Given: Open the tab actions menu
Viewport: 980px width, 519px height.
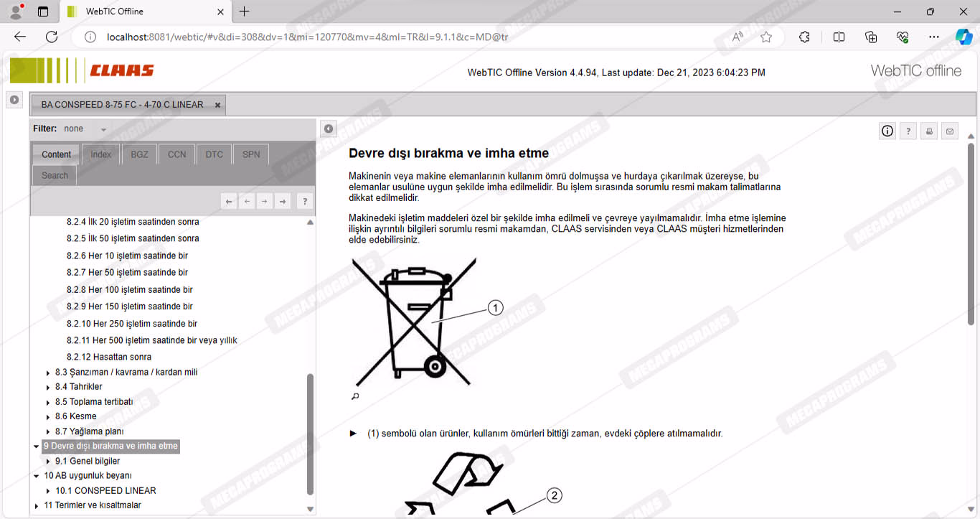Looking at the screenshot, I should 43,11.
